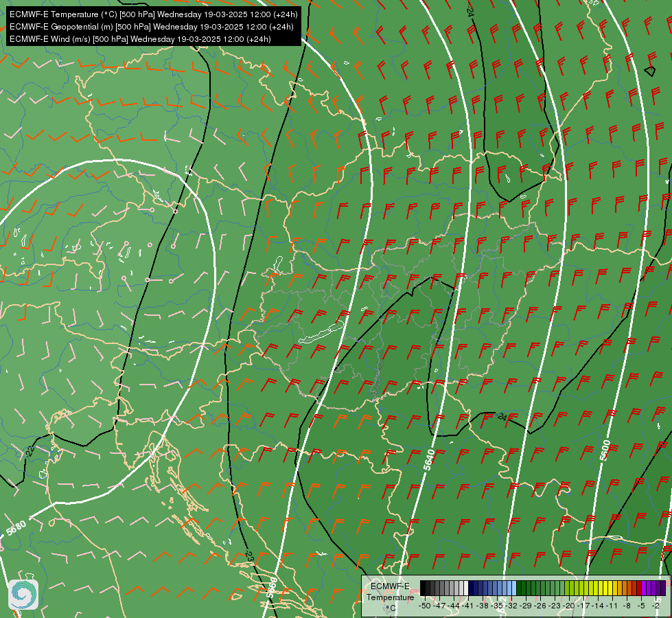
Task: Click the swirl logo icon on the map
Action: 23,594
